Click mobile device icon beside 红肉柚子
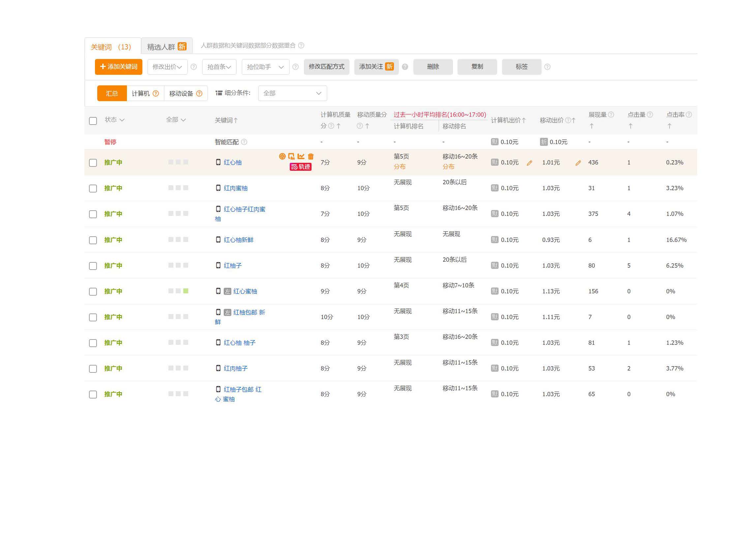Screen dimensions: 745x560 click(218, 368)
